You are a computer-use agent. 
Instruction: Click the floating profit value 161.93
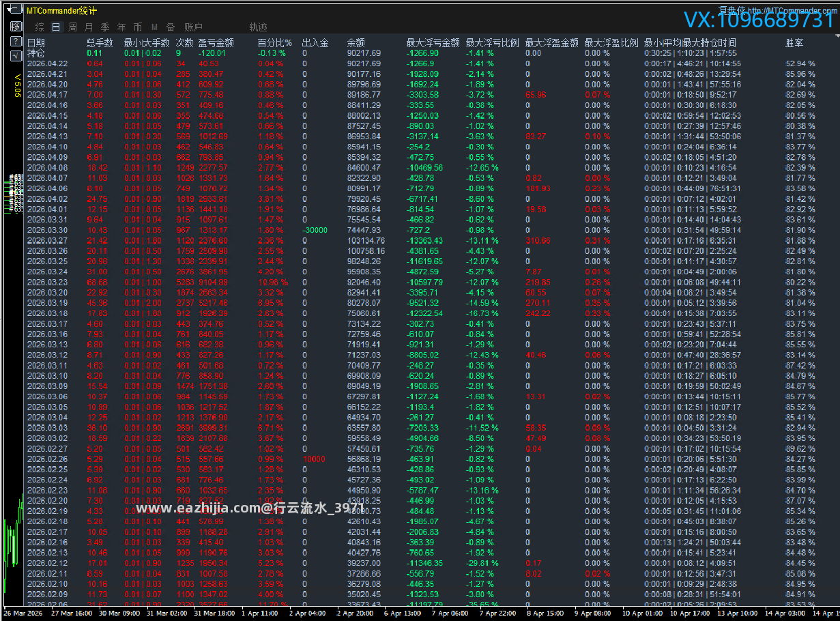tap(537, 189)
